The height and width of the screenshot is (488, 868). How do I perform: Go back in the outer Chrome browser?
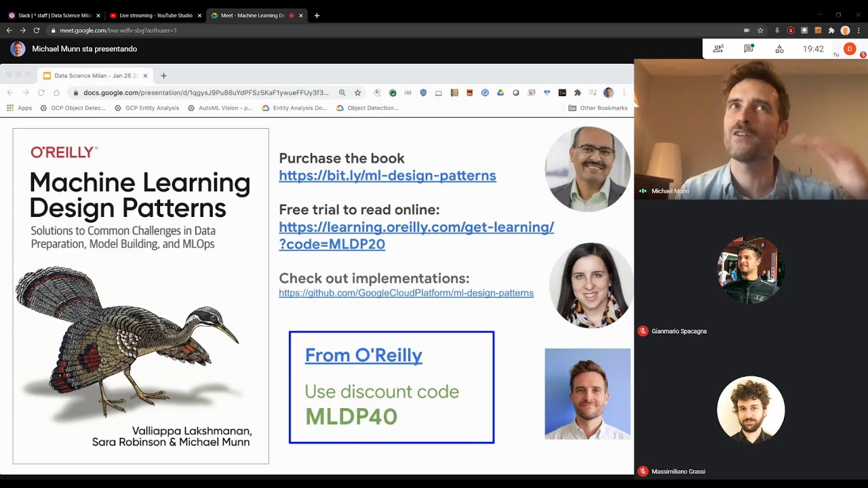[9, 30]
